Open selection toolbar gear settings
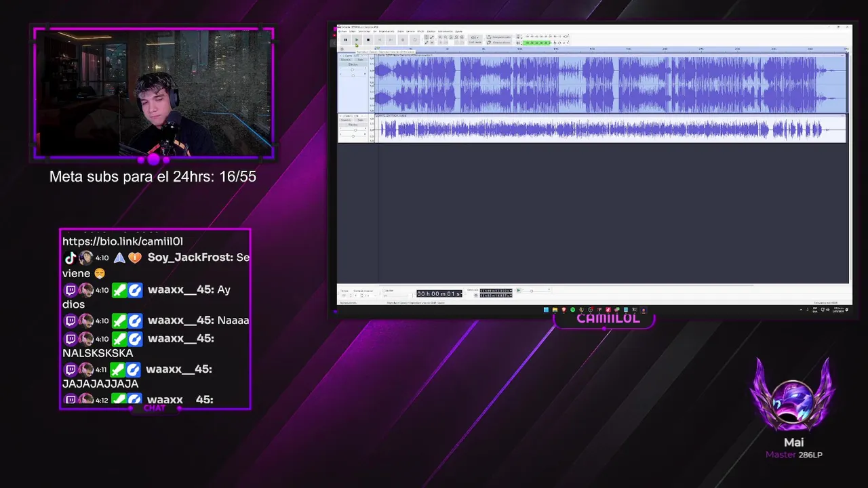The height and width of the screenshot is (488, 868). 476,296
